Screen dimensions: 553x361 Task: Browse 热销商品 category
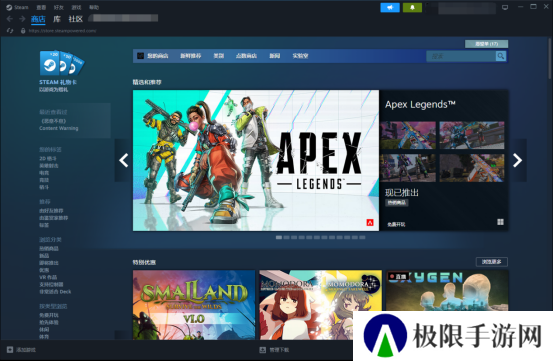click(x=49, y=249)
